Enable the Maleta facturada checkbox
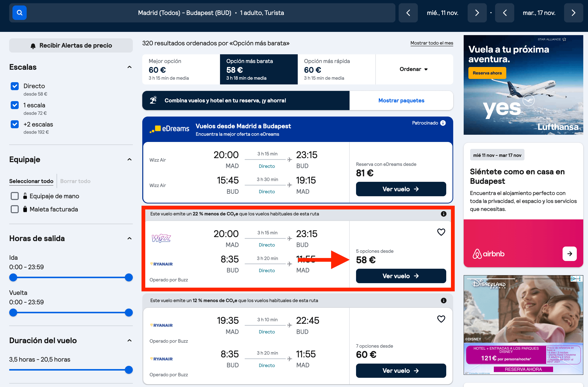This screenshot has height=387, width=588. tap(15, 209)
